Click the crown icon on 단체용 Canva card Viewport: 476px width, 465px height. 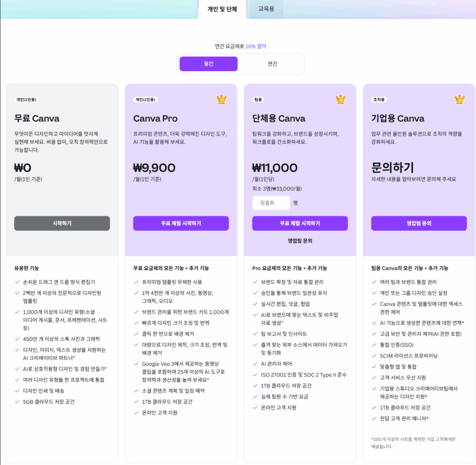341,100
